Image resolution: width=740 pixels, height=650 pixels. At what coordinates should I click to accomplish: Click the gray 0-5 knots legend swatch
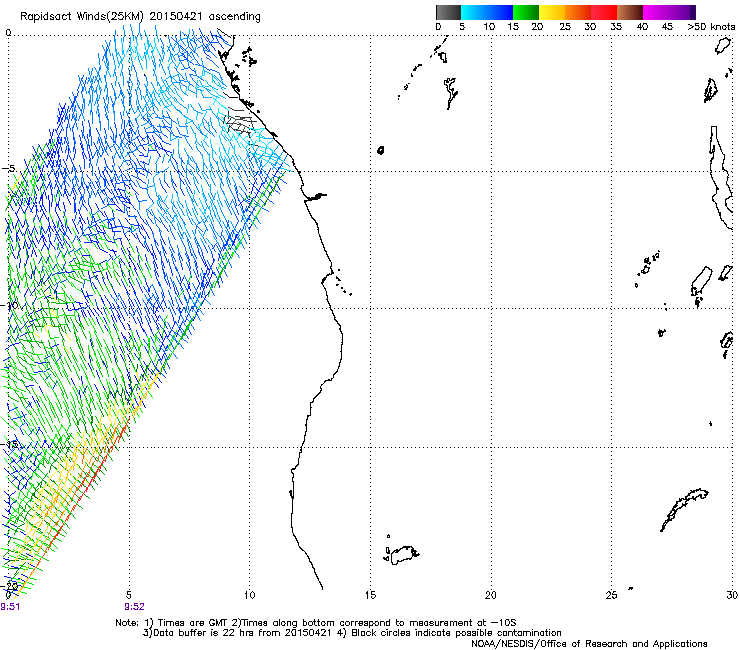tap(448, 12)
